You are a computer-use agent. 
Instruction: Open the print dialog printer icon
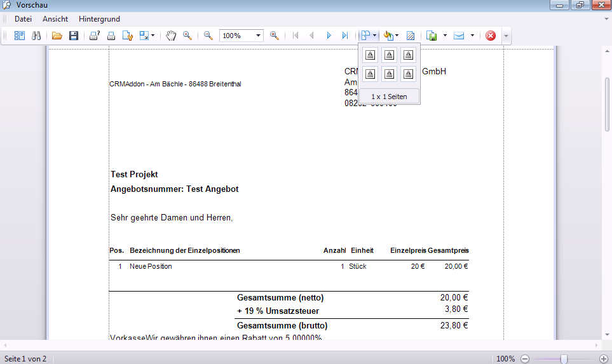[95, 36]
